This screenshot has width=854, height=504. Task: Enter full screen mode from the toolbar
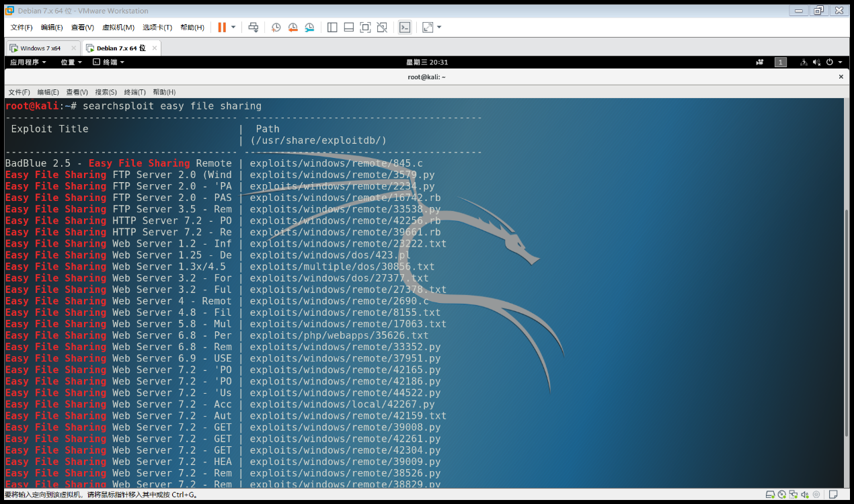point(365,27)
